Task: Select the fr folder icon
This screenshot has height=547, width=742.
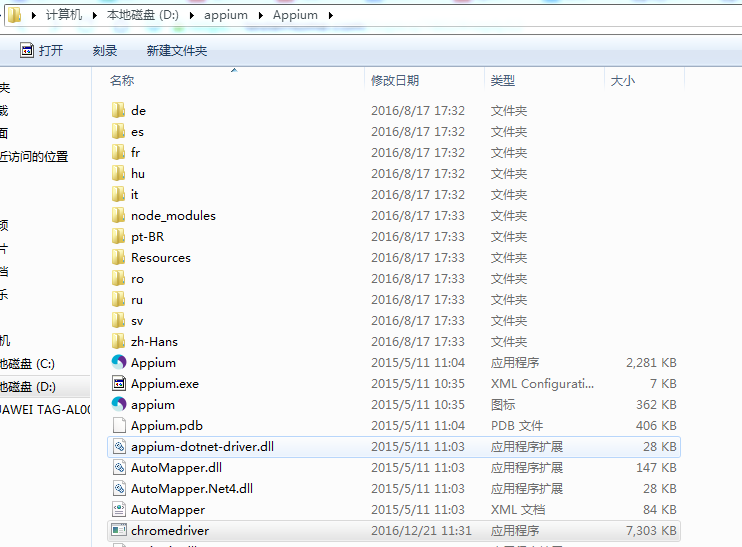Action: tap(118, 152)
